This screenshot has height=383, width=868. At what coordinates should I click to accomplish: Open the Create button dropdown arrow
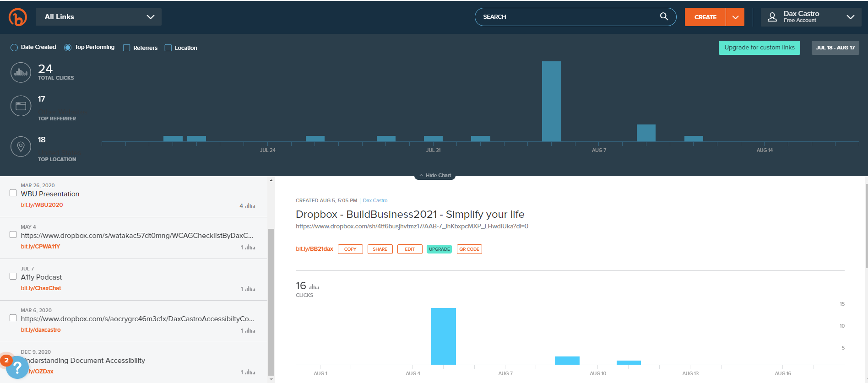(x=735, y=17)
